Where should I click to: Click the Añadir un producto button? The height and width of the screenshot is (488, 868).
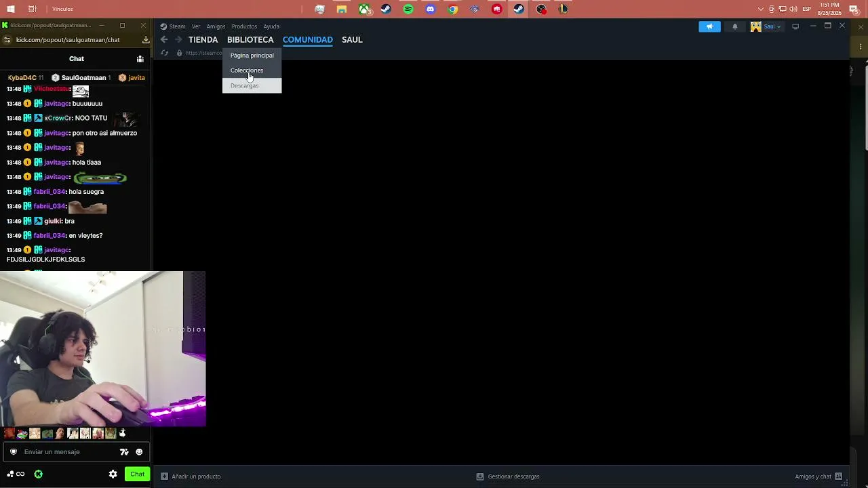(191, 476)
